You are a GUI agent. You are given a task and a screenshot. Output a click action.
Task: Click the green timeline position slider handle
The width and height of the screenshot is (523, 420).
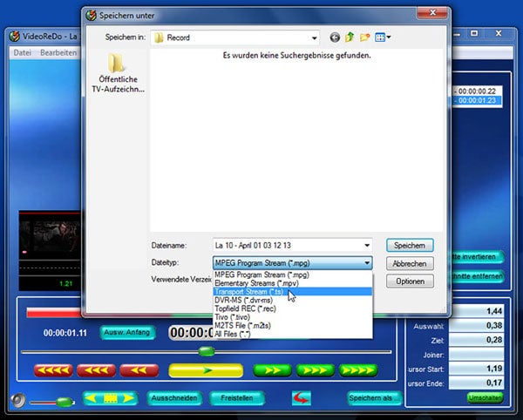click(207, 351)
